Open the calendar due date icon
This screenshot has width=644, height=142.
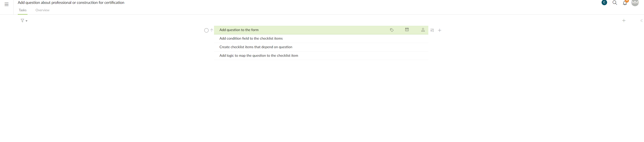pos(407,30)
